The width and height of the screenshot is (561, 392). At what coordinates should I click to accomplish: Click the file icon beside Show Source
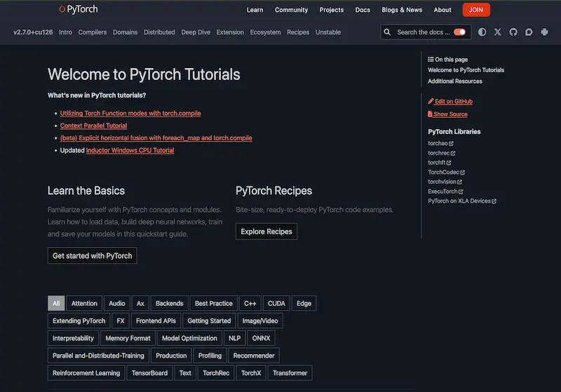click(430, 114)
